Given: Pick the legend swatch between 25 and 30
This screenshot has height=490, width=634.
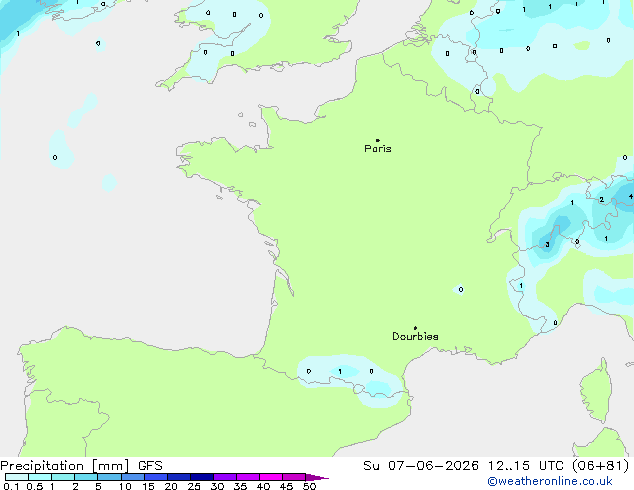Looking at the screenshot, I should (202, 477).
